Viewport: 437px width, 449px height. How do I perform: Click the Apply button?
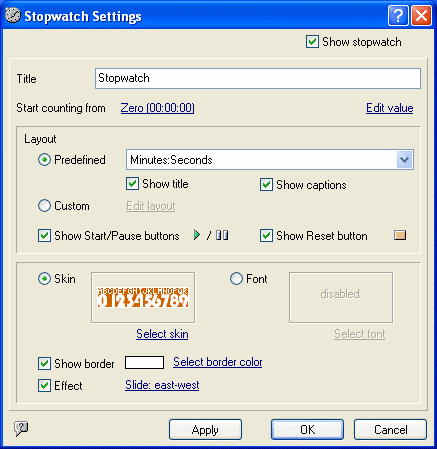[205, 430]
